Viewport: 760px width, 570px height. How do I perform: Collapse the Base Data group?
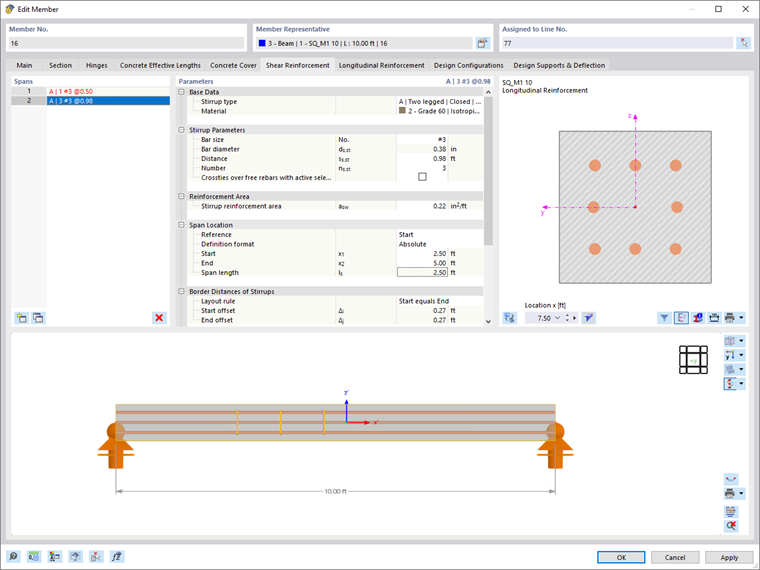[182, 92]
